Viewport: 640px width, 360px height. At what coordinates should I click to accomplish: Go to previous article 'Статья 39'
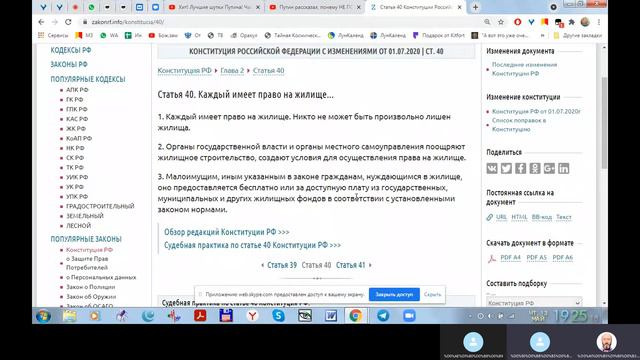pyautogui.click(x=282, y=265)
